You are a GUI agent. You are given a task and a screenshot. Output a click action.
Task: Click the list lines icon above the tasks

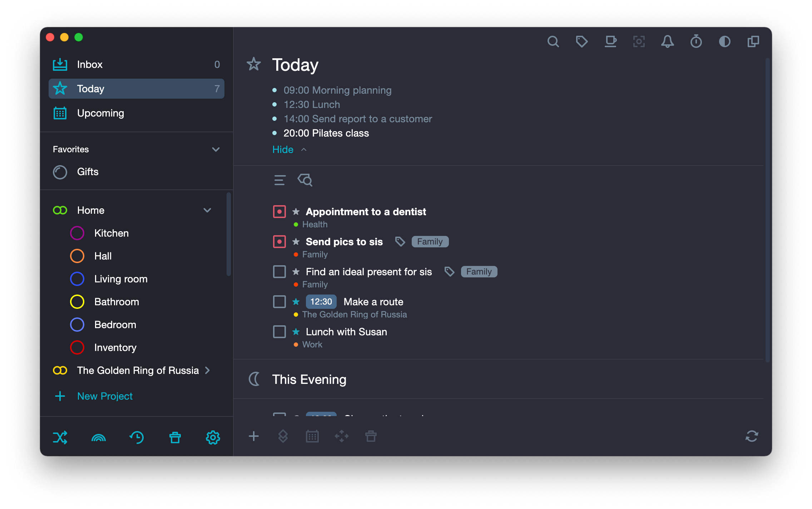point(279,180)
